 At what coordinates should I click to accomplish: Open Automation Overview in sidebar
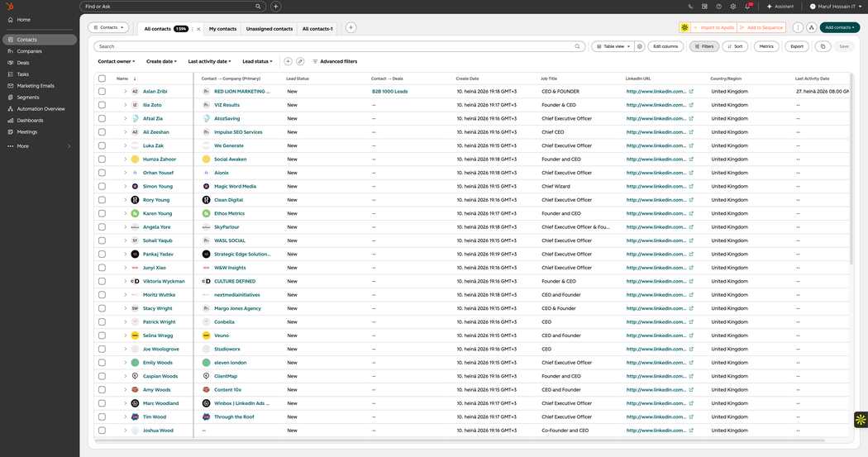click(x=41, y=109)
